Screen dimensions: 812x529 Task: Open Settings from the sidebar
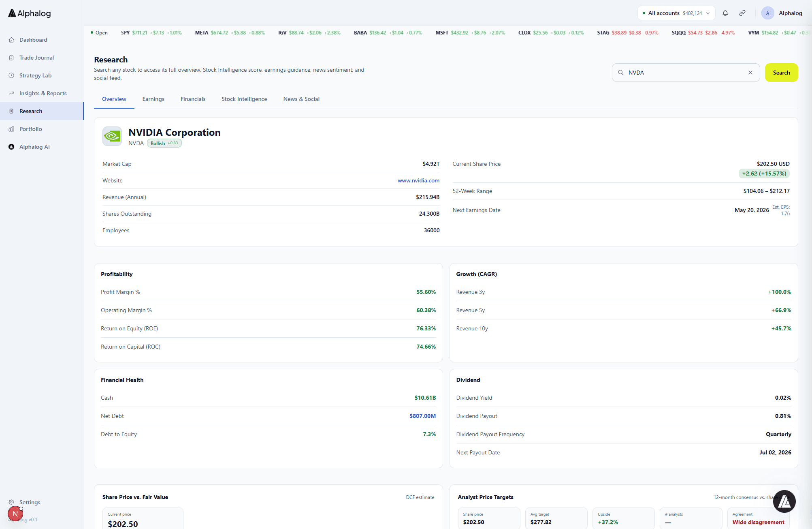(42, 502)
